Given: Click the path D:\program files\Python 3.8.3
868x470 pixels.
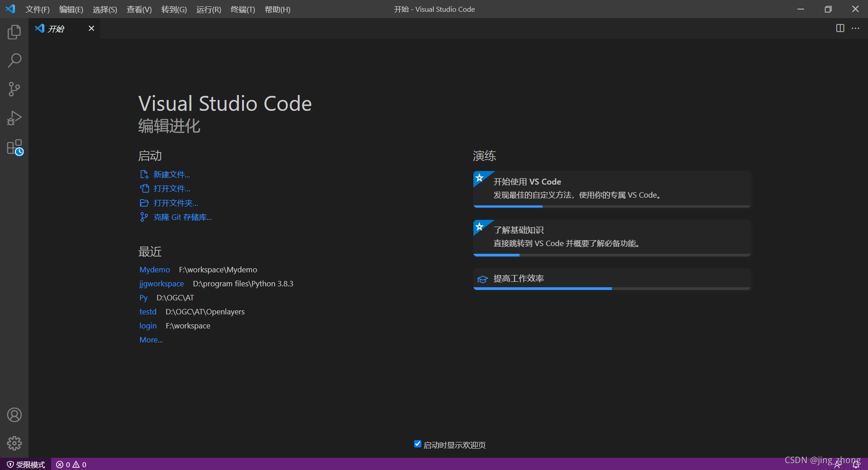Looking at the screenshot, I should pos(243,284).
